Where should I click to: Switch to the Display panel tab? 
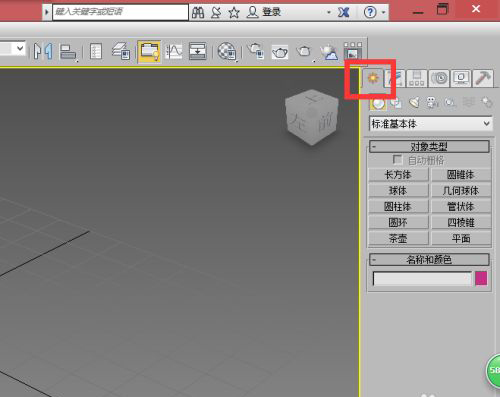[461, 78]
